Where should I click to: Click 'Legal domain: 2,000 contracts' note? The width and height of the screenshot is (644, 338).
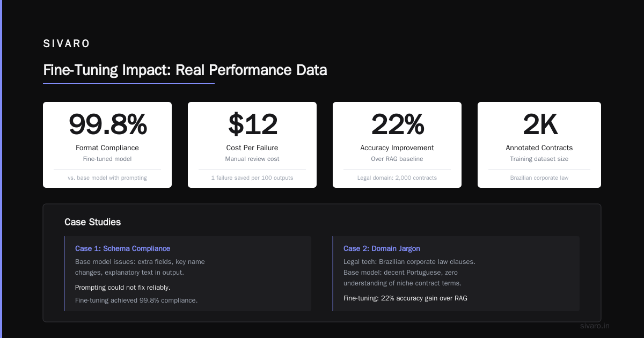coord(397,178)
